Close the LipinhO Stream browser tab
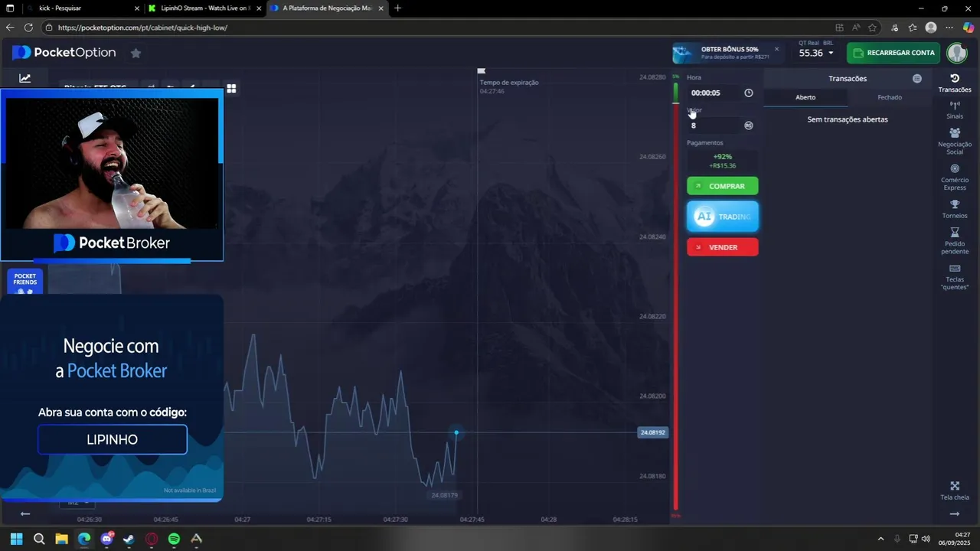This screenshot has width=980, height=551. [x=259, y=8]
